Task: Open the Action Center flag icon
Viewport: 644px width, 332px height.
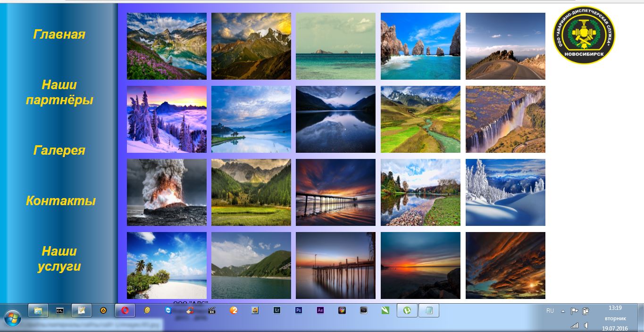Action: coord(574,311)
